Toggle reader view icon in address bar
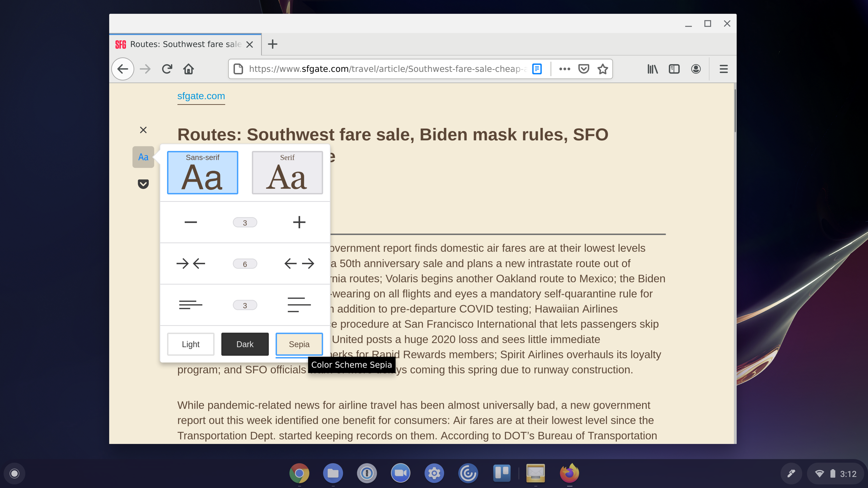 point(537,69)
